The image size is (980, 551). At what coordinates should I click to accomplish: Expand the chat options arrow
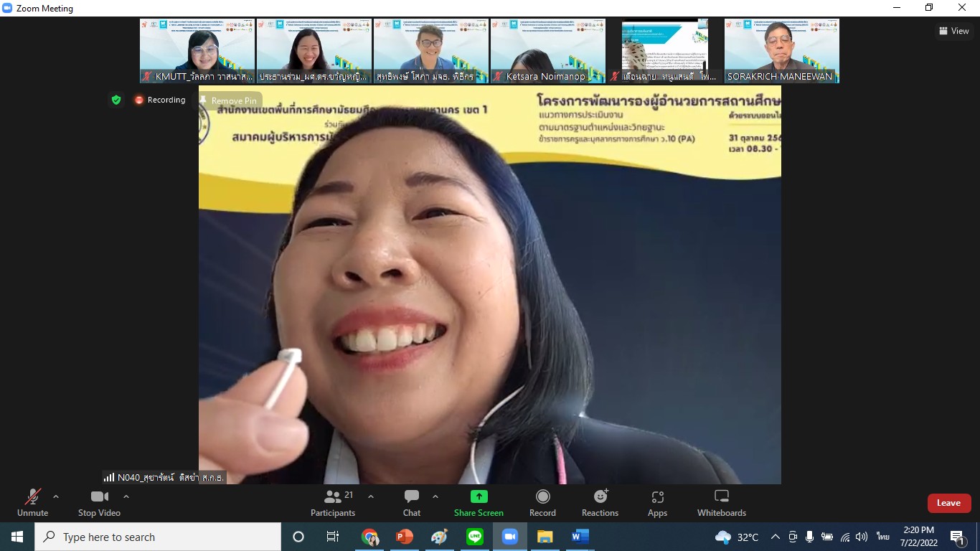tap(435, 496)
